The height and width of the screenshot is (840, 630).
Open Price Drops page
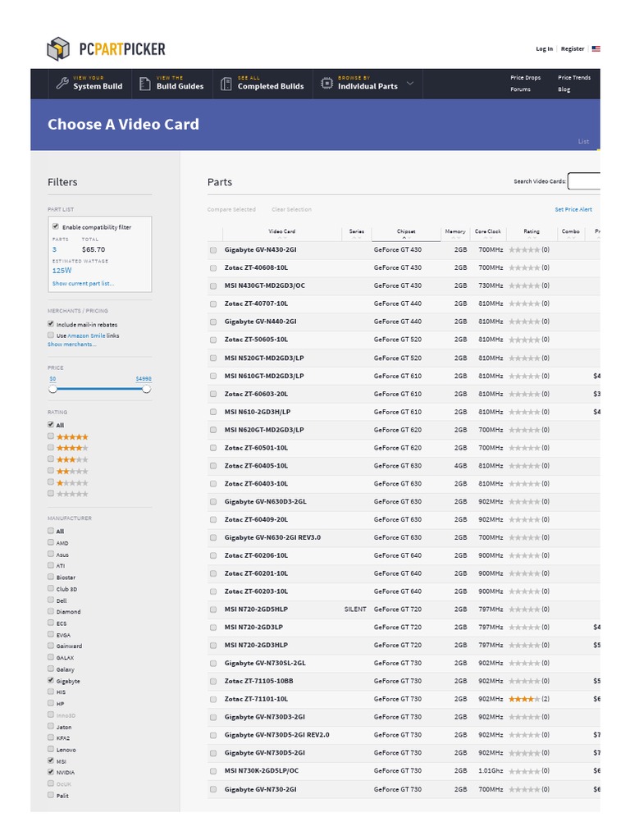[x=525, y=78]
